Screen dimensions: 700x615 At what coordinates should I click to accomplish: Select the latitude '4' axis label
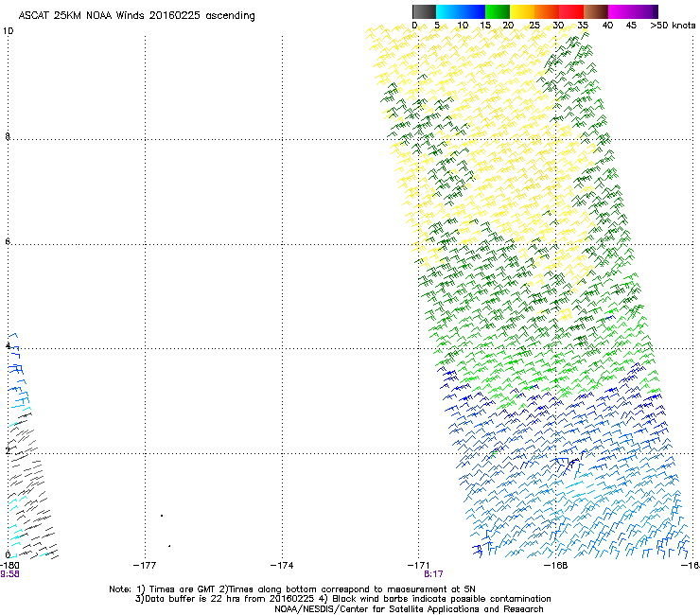(8, 345)
